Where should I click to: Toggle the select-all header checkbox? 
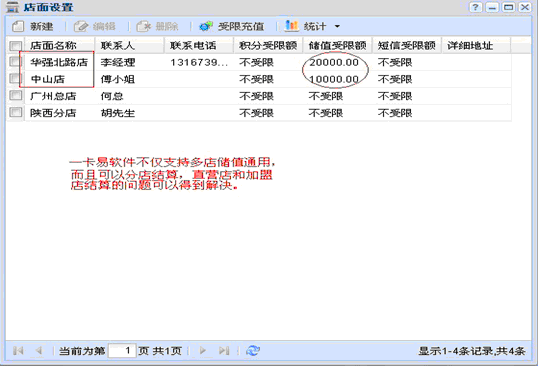click(x=15, y=46)
